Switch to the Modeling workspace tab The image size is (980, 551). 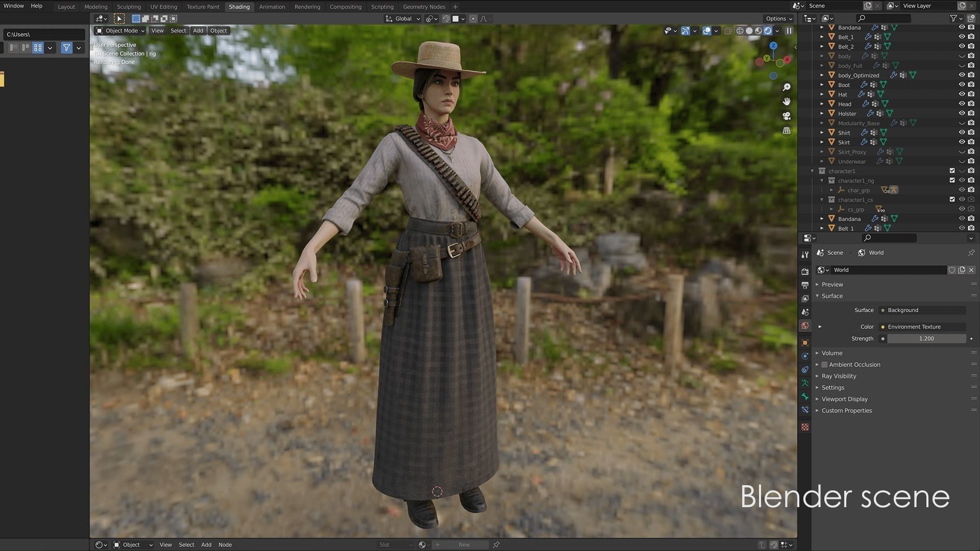click(96, 7)
